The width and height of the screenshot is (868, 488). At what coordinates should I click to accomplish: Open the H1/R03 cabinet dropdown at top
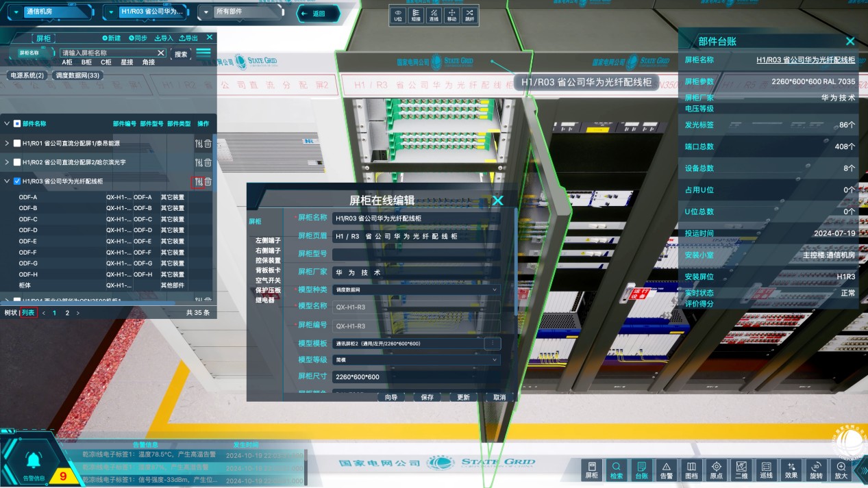[x=147, y=12]
